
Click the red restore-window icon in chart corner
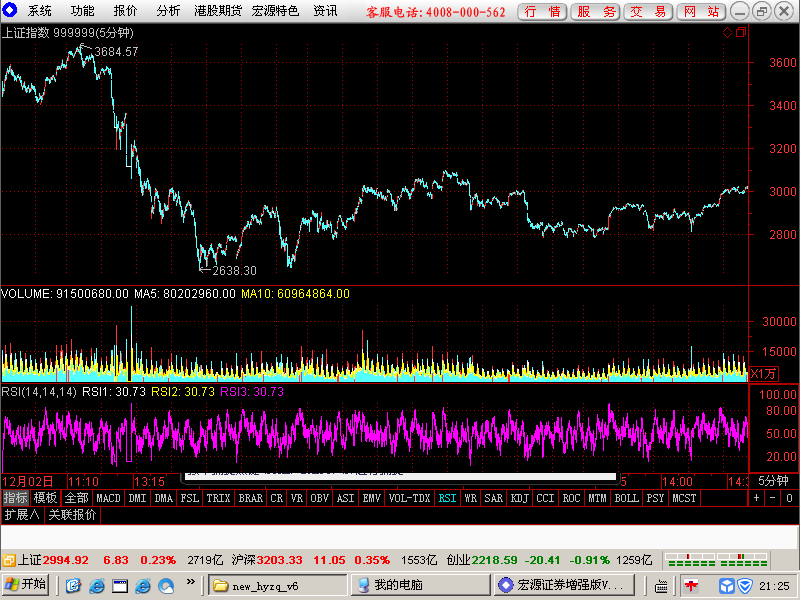(741, 33)
